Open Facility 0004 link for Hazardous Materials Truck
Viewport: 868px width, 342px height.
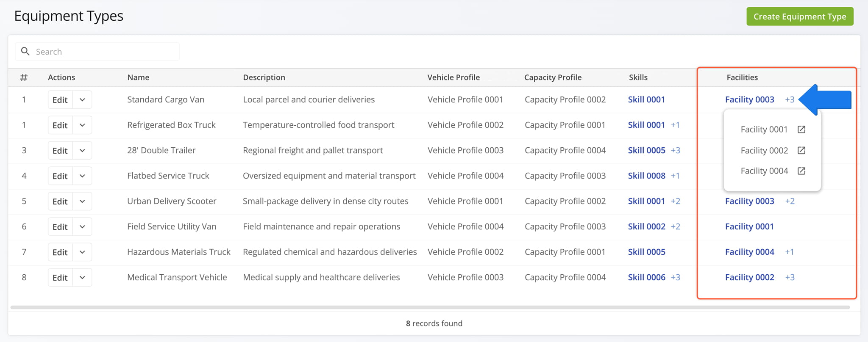(749, 252)
